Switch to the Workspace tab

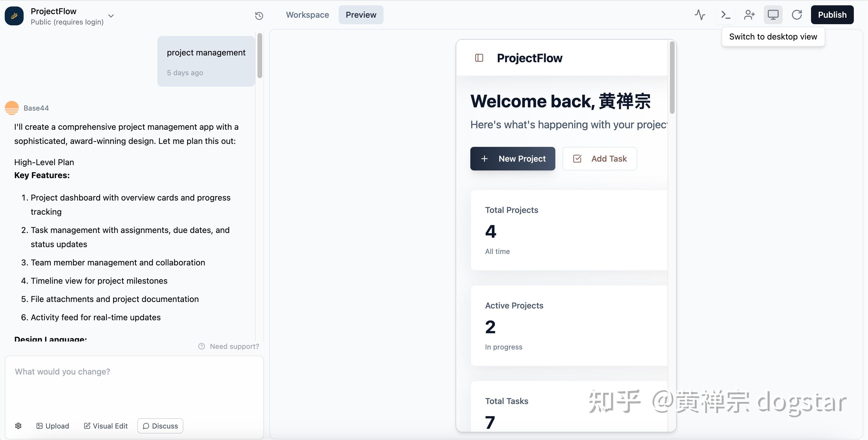307,15
